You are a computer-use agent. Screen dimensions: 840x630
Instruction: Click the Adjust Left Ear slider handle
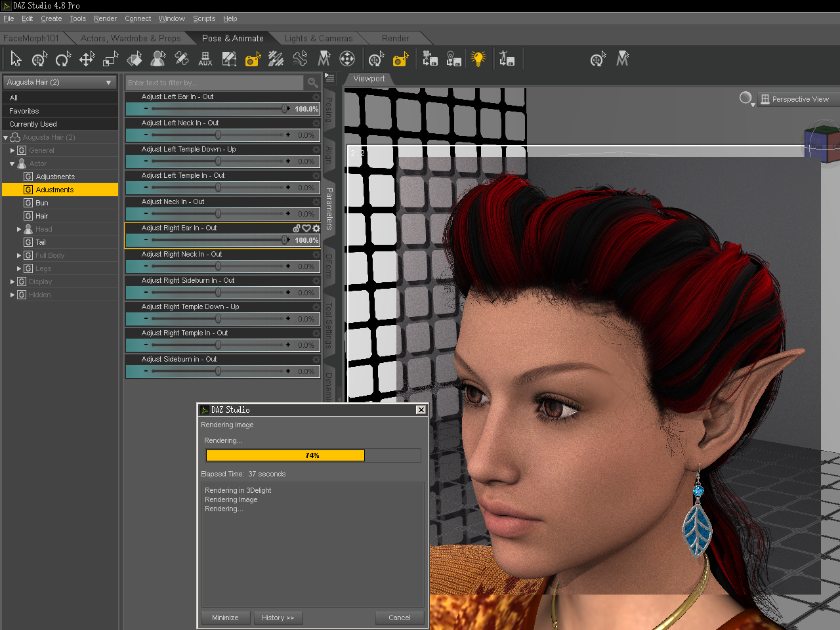click(x=285, y=109)
